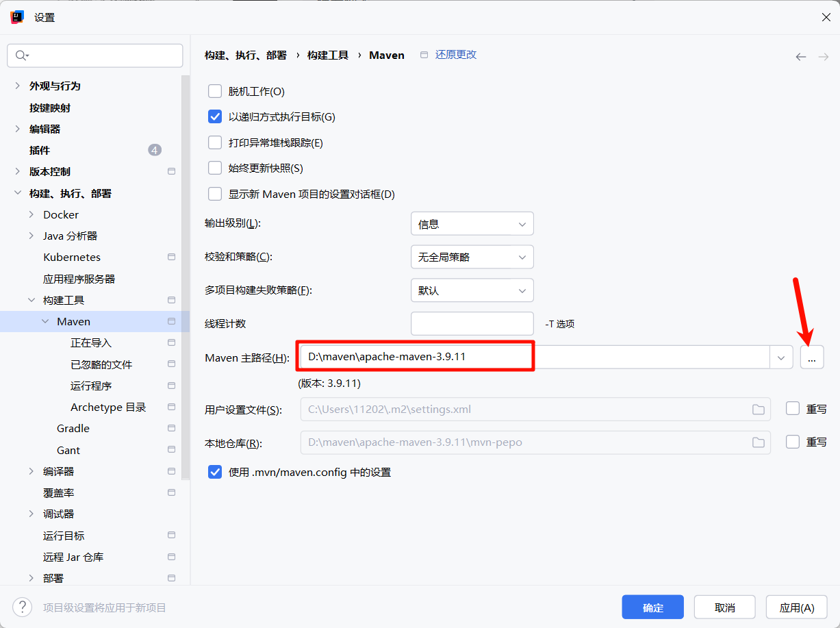The width and height of the screenshot is (840, 628).
Task: Click the Maven 主路径 text field
Action: [x=535, y=357]
